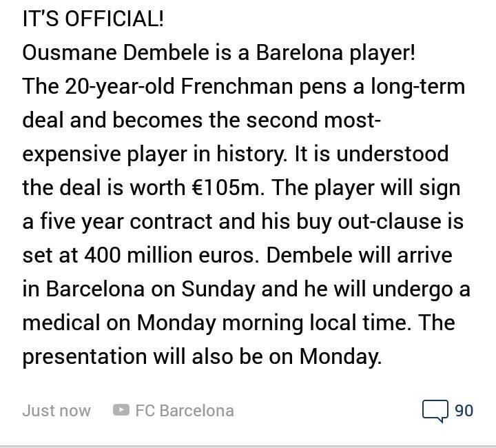The image size is (496, 448).
Task: Click the '20-year-old Frenchman' phrase
Action: 166,87
